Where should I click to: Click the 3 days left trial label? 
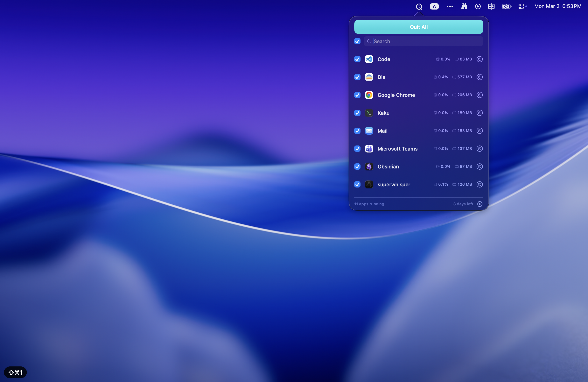(463, 204)
